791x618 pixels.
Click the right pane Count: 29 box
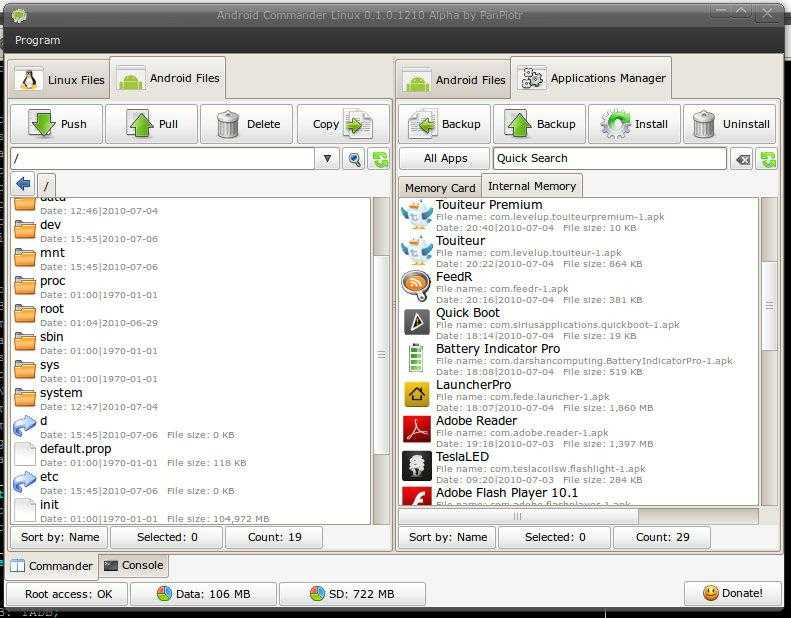point(662,537)
